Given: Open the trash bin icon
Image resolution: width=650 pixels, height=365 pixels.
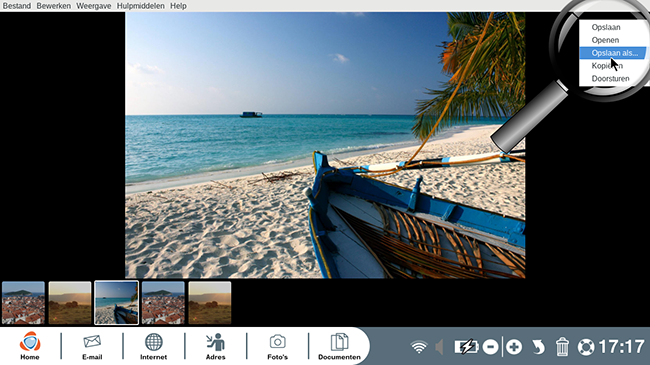Looking at the screenshot, I should point(562,347).
